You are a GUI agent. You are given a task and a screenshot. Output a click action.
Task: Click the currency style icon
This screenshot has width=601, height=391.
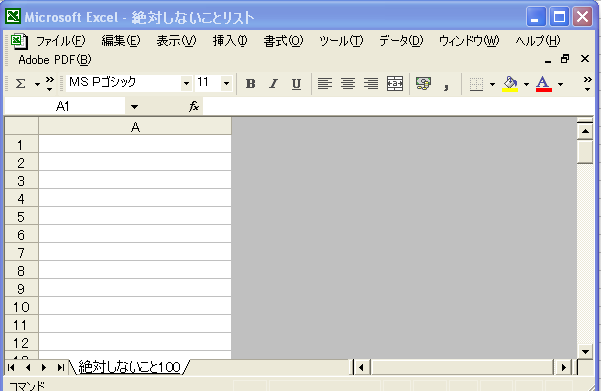[423, 84]
